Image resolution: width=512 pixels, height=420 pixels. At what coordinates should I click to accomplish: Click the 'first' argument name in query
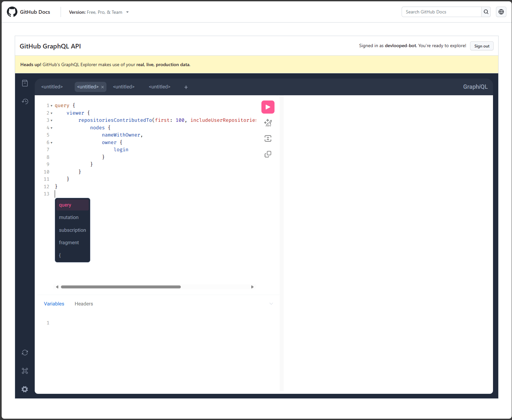pyautogui.click(x=162, y=120)
